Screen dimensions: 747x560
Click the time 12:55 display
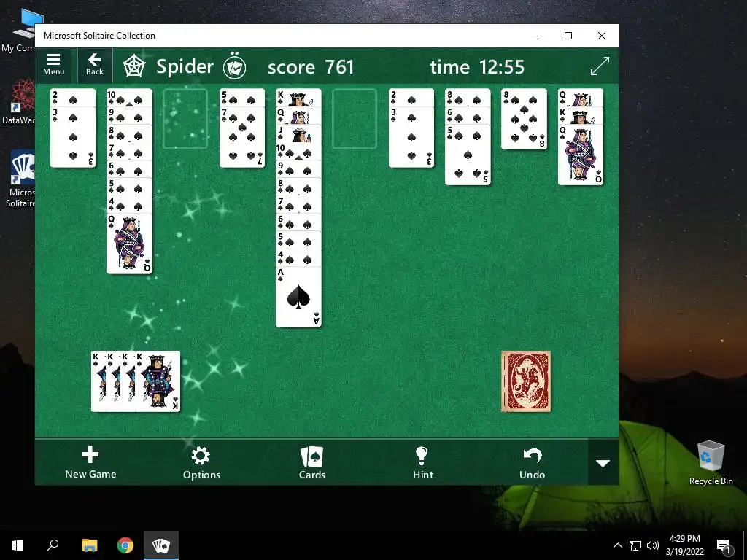pyautogui.click(x=476, y=67)
